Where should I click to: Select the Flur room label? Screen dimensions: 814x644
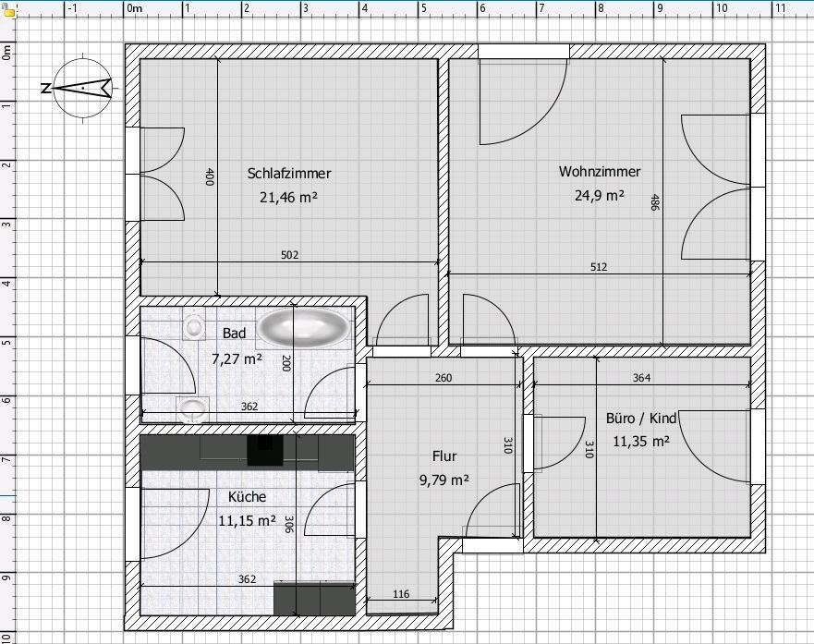444,456
